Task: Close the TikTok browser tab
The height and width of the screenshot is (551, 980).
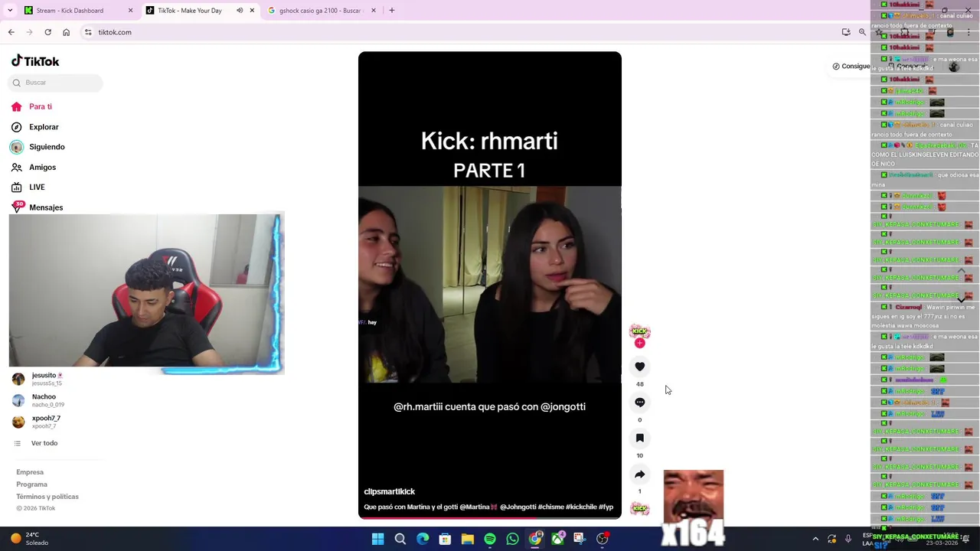Action: 252,11
